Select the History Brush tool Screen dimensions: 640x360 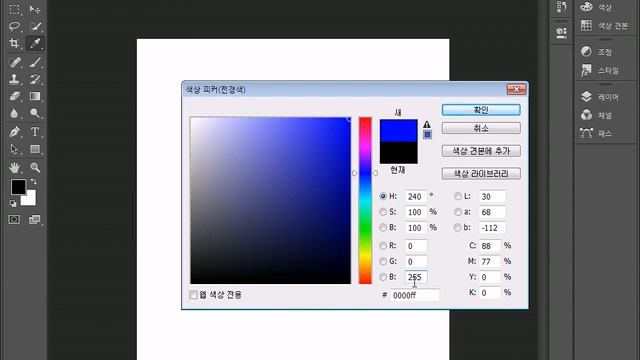35,79
